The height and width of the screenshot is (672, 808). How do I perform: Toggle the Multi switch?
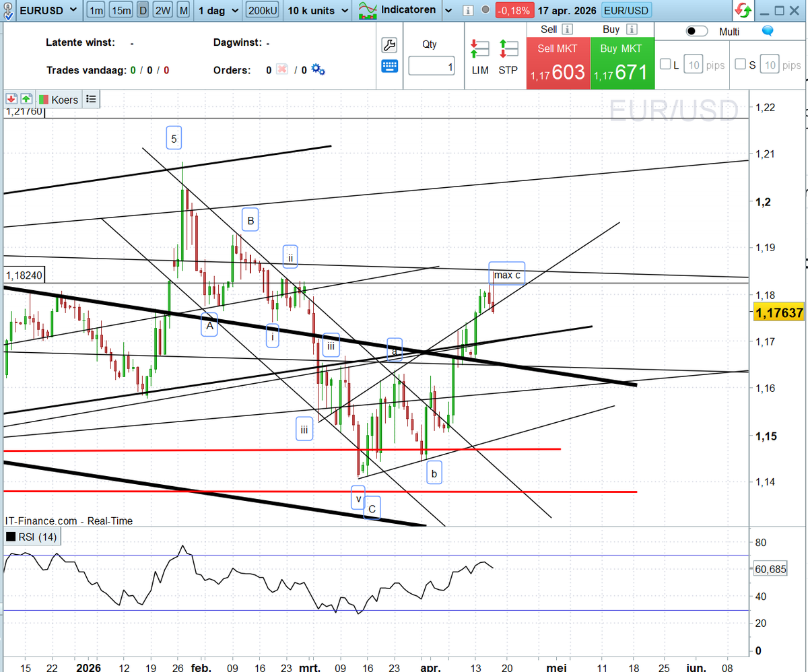coord(697,31)
